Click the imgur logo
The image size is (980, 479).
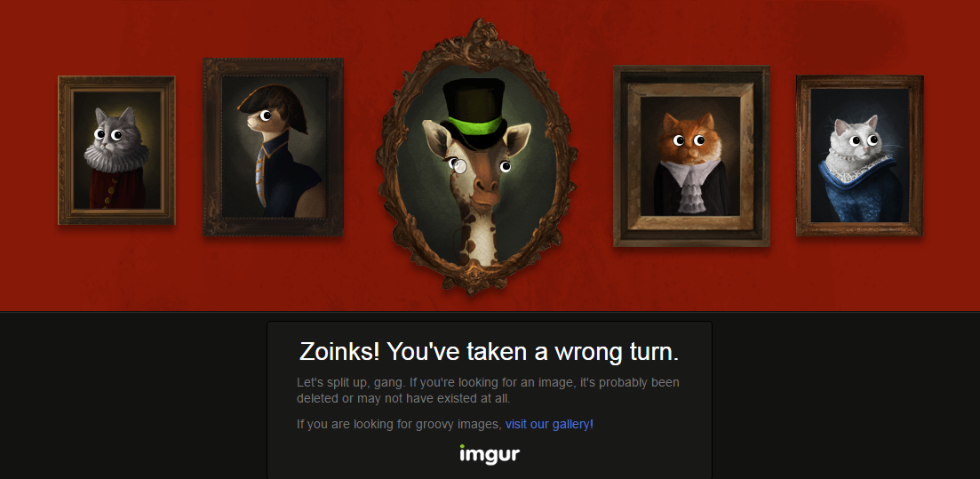pos(490,453)
